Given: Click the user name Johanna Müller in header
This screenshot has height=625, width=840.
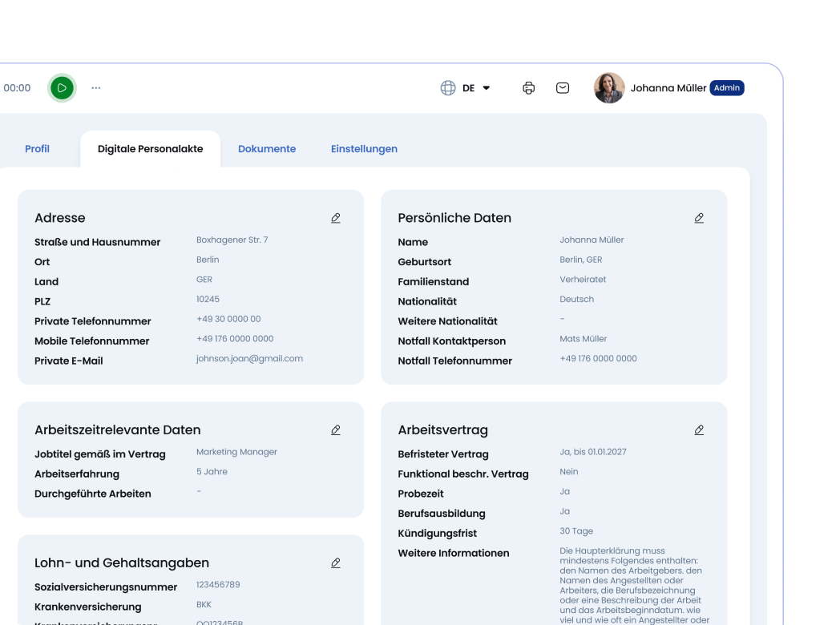Looking at the screenshot, I should [668, 88].
